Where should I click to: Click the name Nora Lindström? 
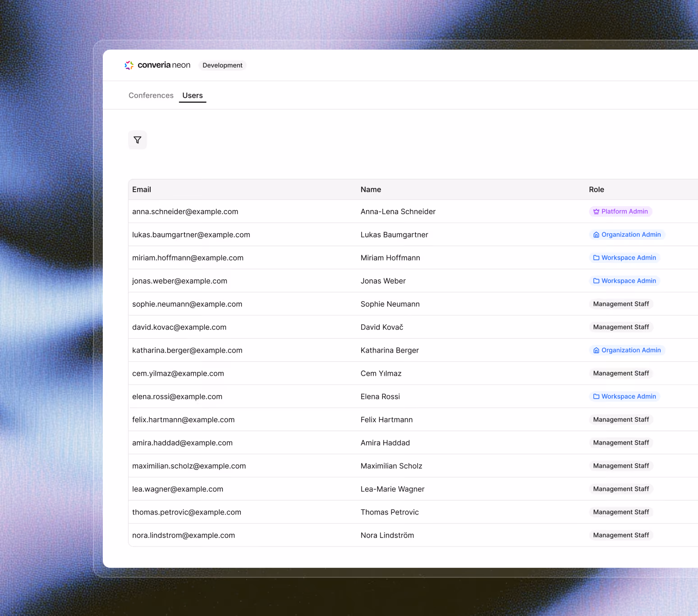(x=387, y=536)
